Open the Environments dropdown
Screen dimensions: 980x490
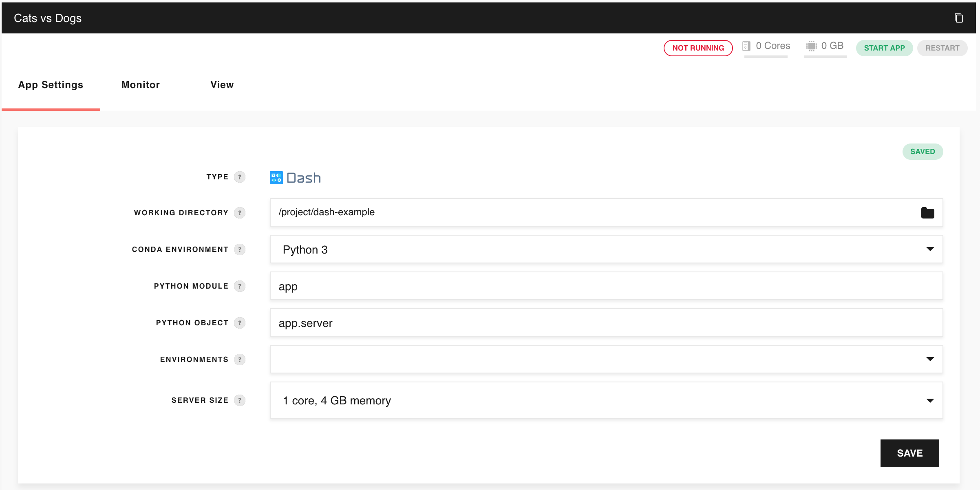[x=930, y=359]
